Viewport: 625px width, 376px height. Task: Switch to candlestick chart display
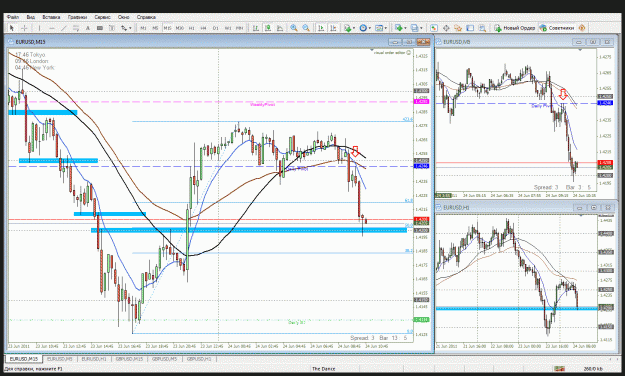(268, 28)
